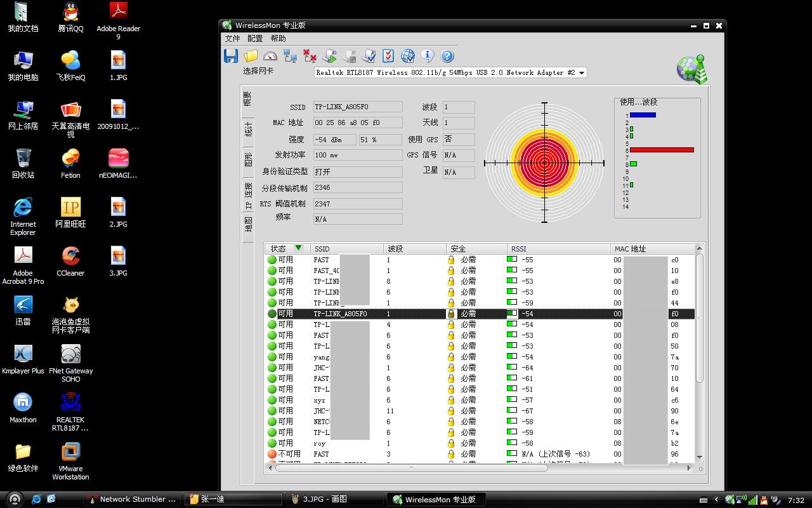Image resolution: width=812 pixels, height=508 pixels.
Task: Click the scroll with checkmark icon
Action: pos(369,56)
